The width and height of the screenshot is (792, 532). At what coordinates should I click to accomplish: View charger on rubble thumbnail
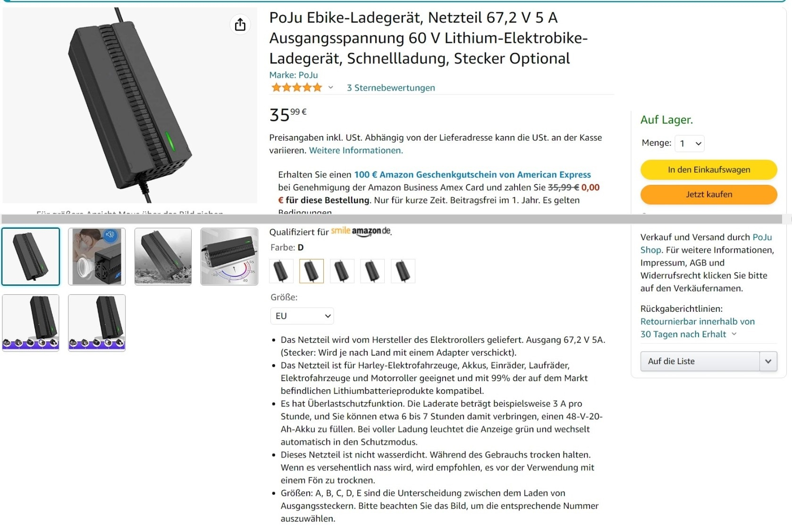[x=163, y=257]
